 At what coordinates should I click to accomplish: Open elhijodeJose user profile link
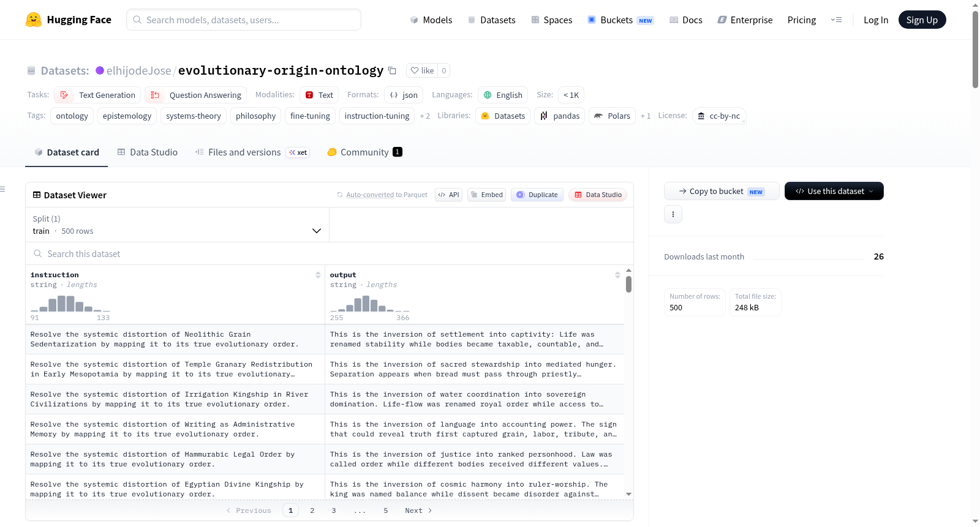(139, 70)
